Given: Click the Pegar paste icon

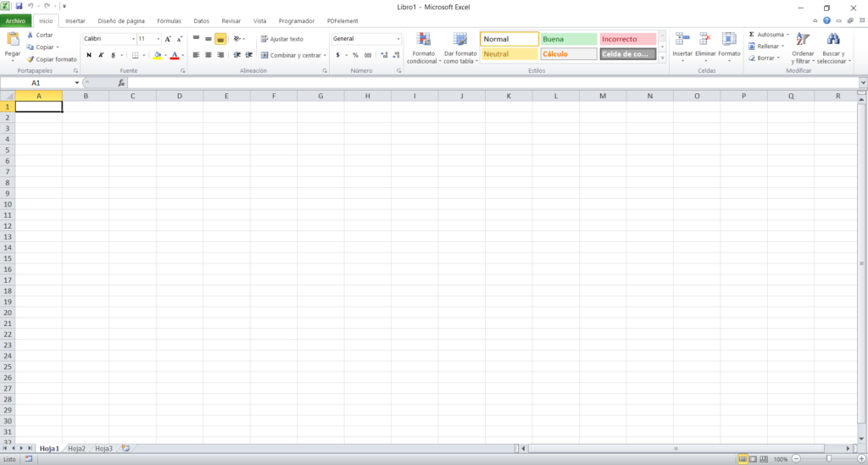Looking at the screenshot, I should [13, 40].
